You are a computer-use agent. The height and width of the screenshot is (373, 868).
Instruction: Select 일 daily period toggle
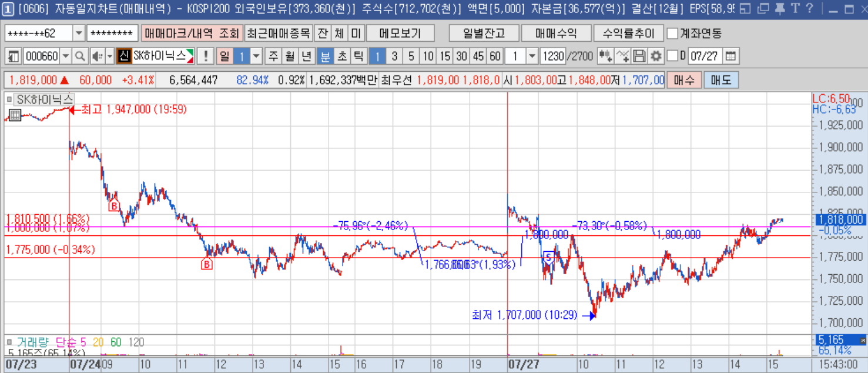[x=224, y=56]
